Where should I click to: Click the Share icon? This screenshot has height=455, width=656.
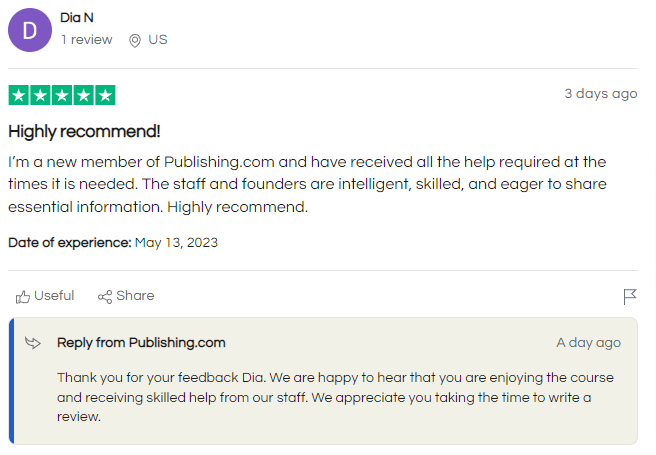coord(104,296)
